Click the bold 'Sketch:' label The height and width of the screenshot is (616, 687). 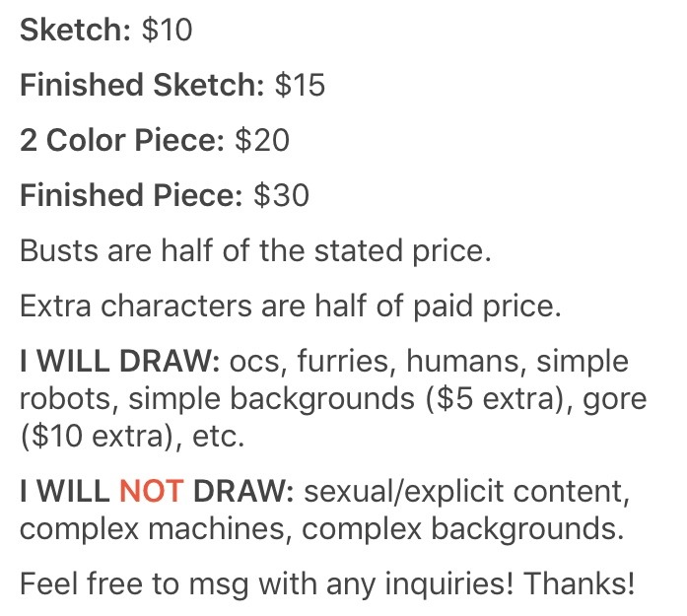75,30
